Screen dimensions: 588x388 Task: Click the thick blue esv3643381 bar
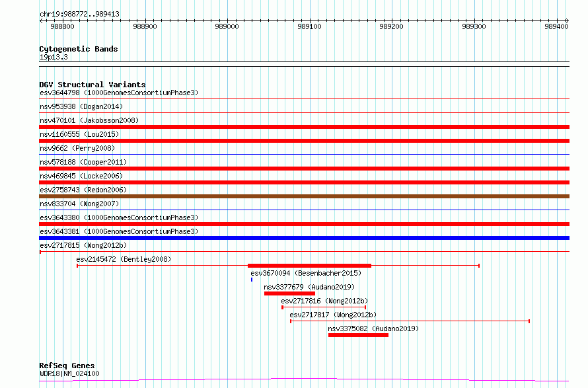coord(304,238)
